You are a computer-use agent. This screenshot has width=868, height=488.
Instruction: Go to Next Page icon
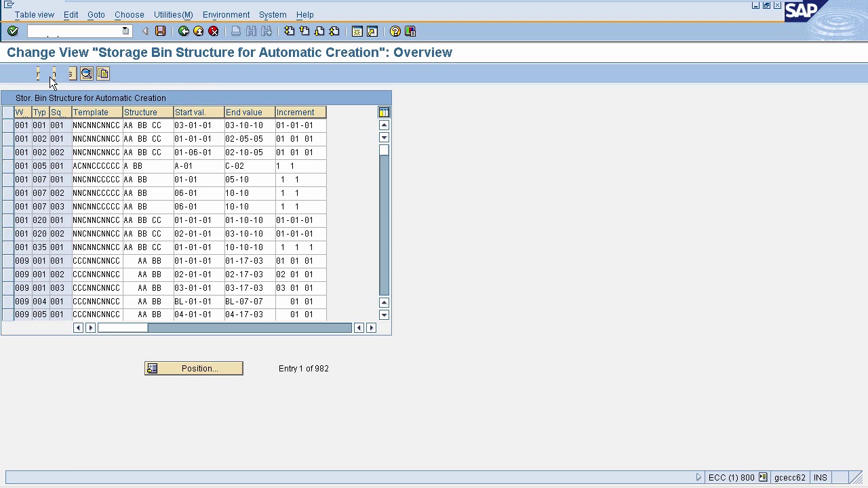[319, 31]
